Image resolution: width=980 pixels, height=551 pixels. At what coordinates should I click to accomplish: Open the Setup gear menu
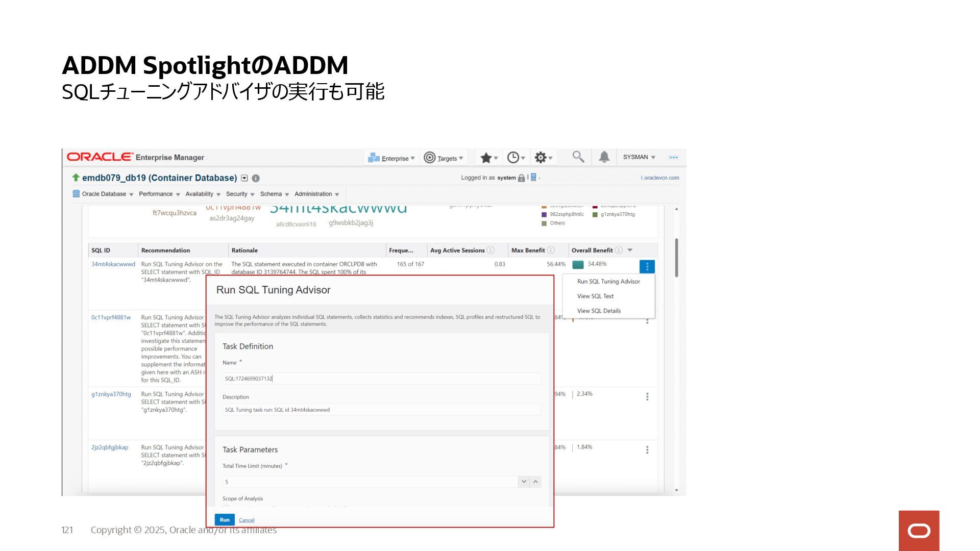543,158
